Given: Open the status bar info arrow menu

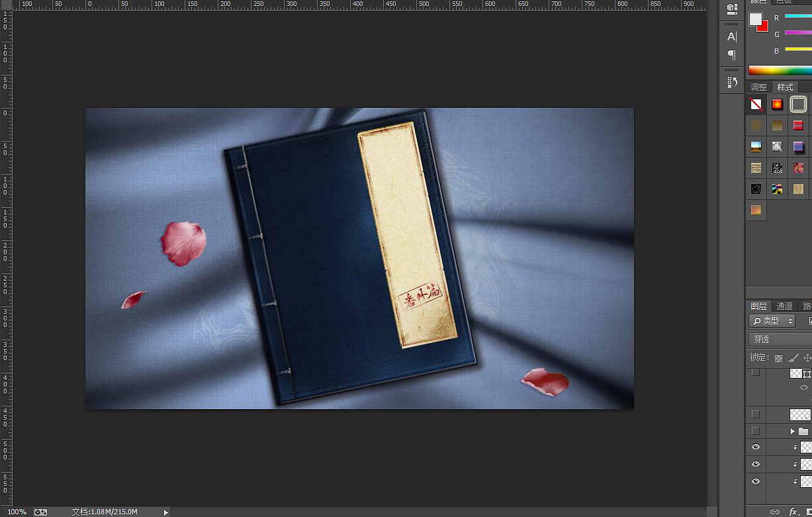Looking at the screenshot, I should pos(166,512).
